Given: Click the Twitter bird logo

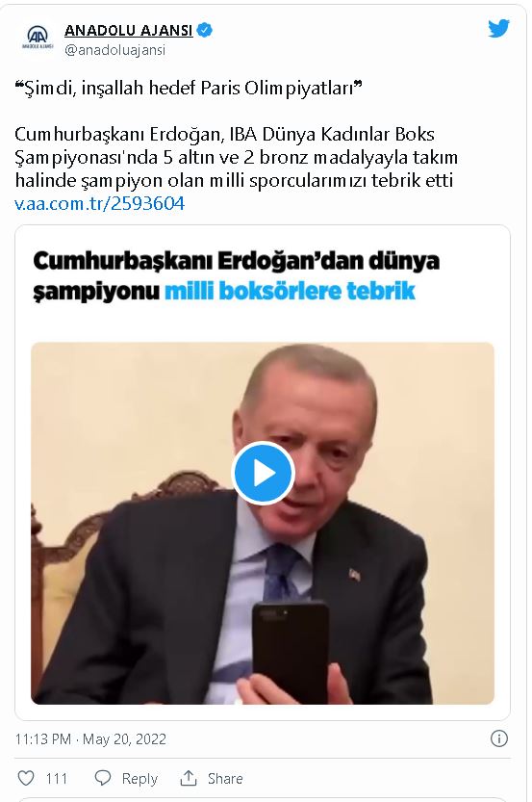Looking at the screenshot, I should tap(498, 29).
